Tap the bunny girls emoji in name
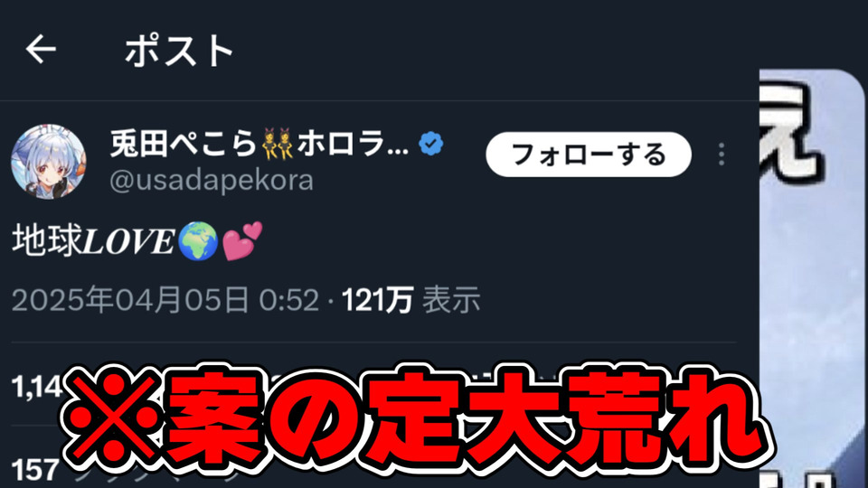Screen dimensions: 868x488 tap(277, 144)
